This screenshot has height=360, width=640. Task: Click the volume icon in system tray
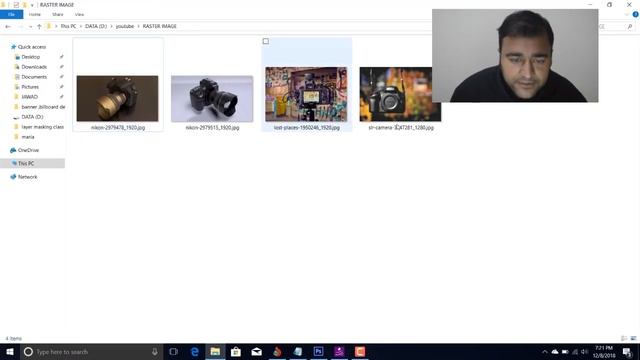[x=584, y=352]
